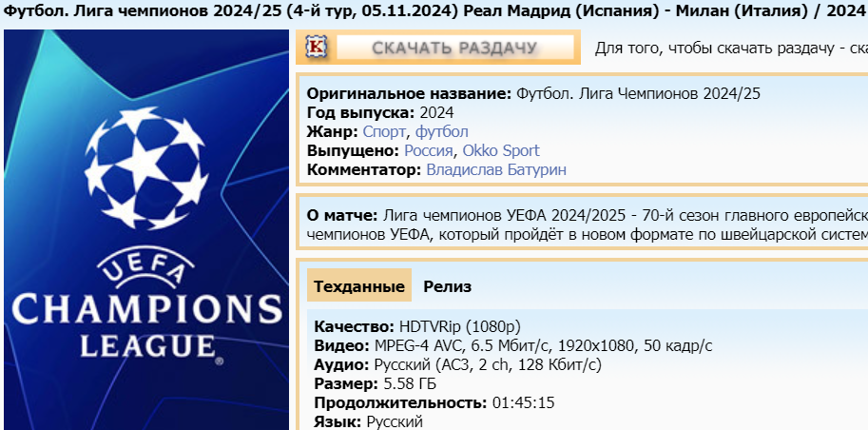The height and width of the screenshot is (430, 868).
Task: Click the Kinozal K icon beside download button
Action: pos(317,48)
